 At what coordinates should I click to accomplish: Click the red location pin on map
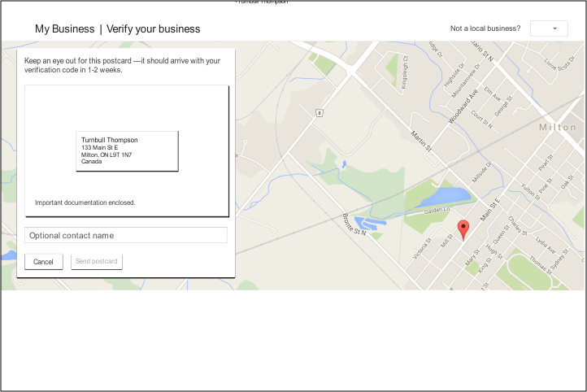[463, 229]
